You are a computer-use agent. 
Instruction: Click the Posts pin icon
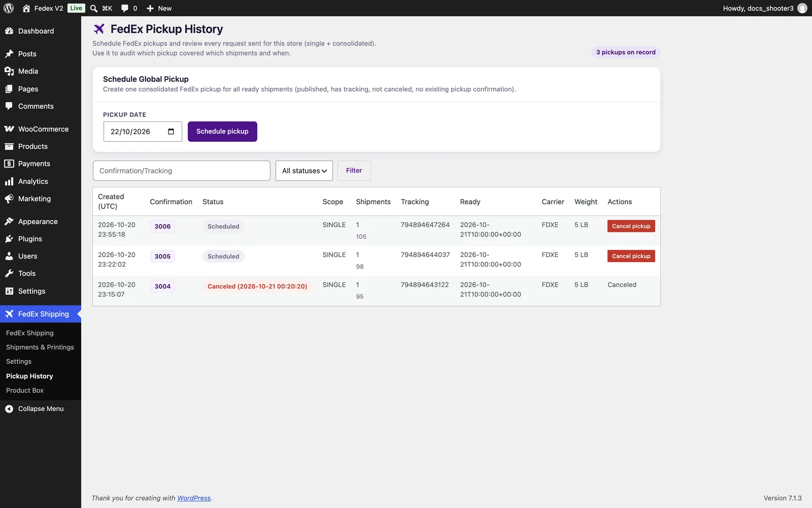coord(9,54)
